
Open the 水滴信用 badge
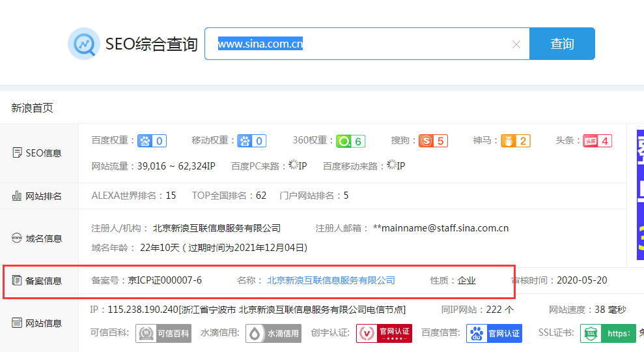(x=273, y=334)
